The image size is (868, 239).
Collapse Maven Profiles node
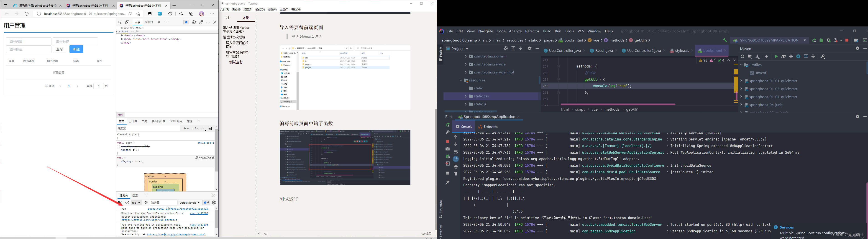(741, 65)
